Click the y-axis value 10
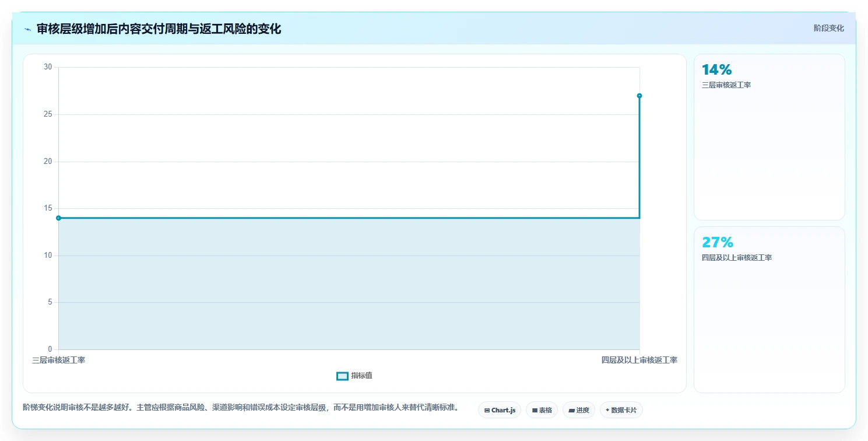 click(x=48, y=256)
